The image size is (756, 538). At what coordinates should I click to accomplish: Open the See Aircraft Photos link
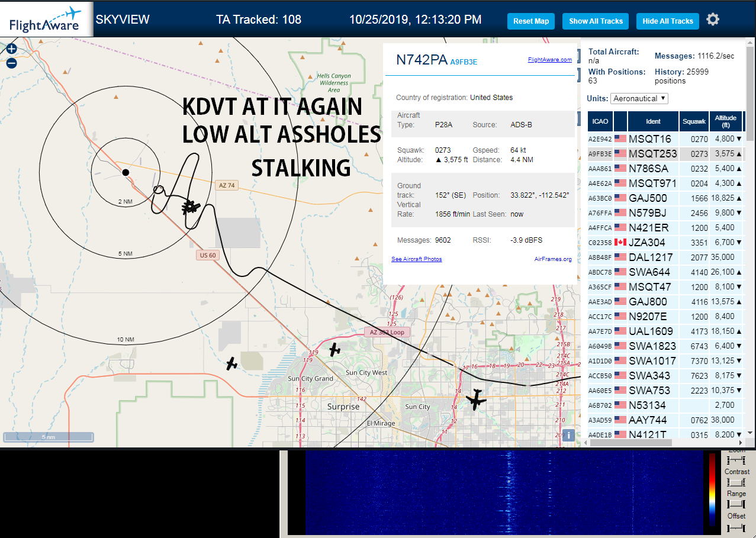coord(417,259)
